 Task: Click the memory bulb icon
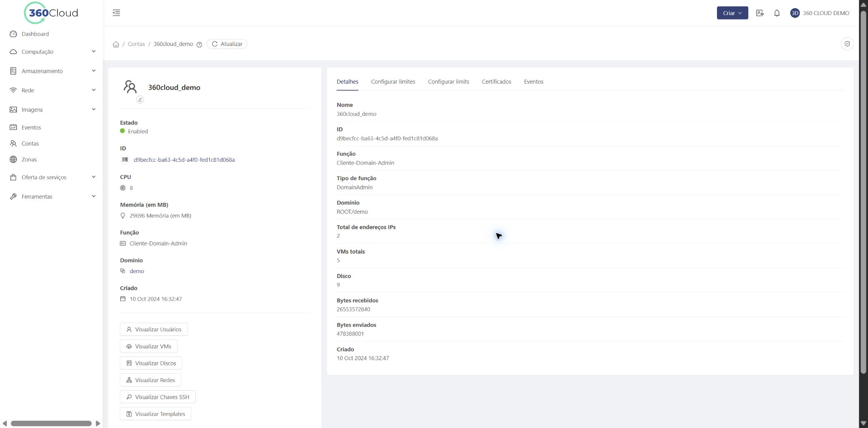point(123,216)
